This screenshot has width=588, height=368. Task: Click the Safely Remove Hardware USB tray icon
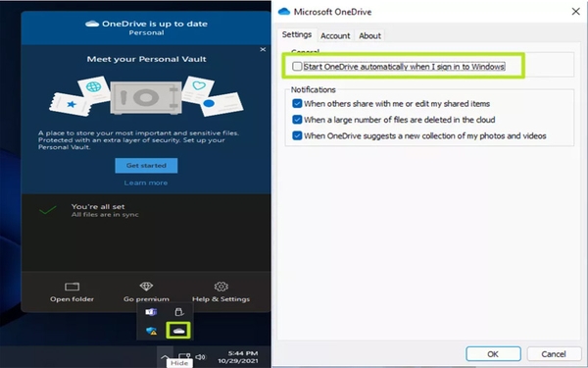tap(179, 312)
